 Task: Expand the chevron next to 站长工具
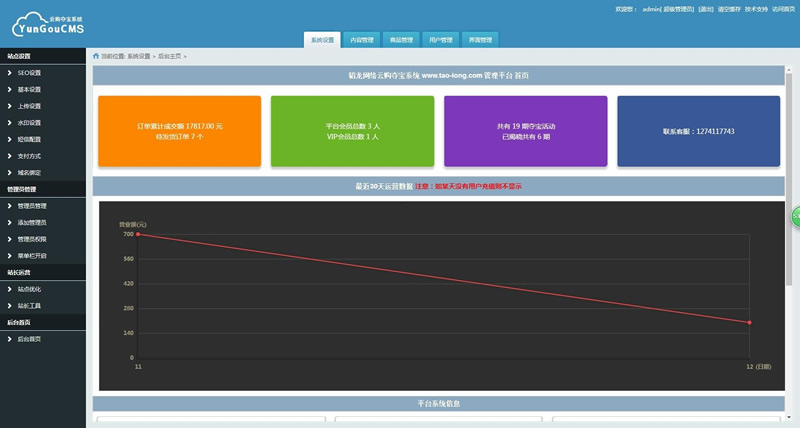click(10, 306)
